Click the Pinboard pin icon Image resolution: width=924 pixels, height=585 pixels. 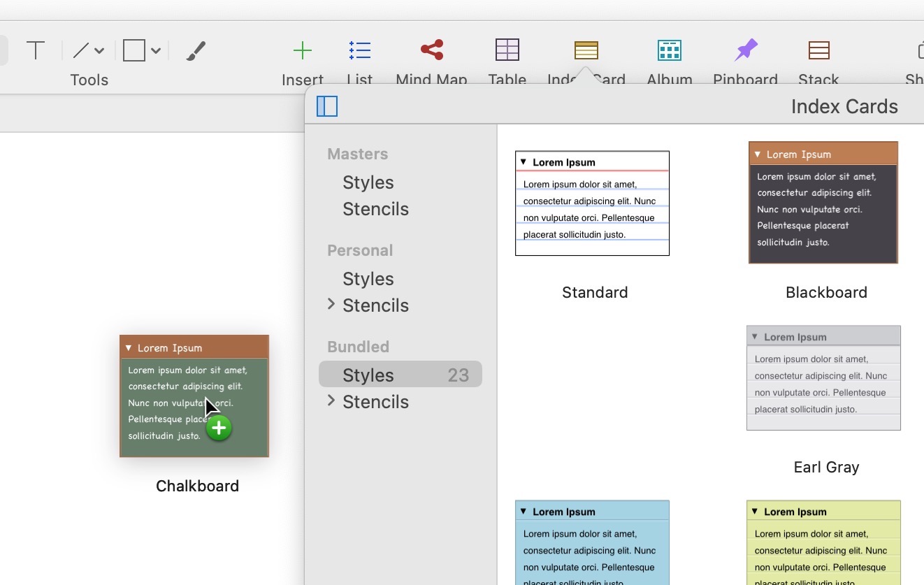(x=745, y=50)
